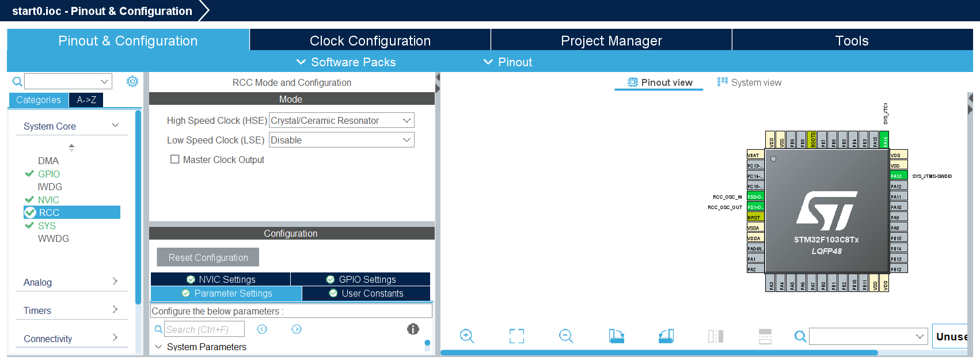The height and width of the screenshot is (364, 980).
Task: Expand the Connectivity category
Action: (x=115, y=338)
